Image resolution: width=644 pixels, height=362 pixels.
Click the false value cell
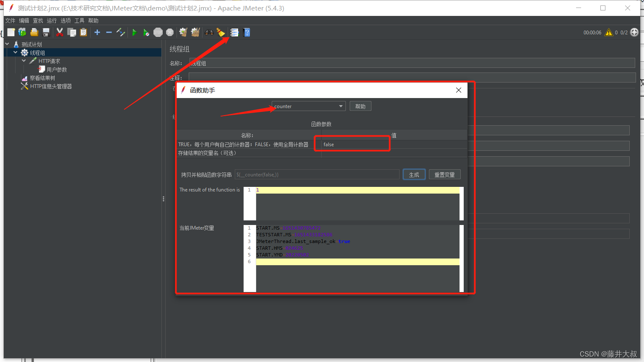coord(394,144)
